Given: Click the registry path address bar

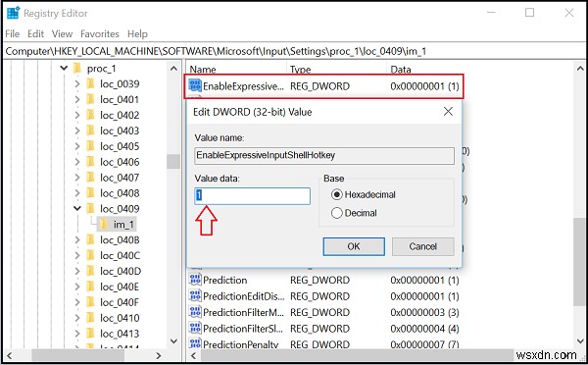Looking at the screenshot, I should [x=294, y=51].
